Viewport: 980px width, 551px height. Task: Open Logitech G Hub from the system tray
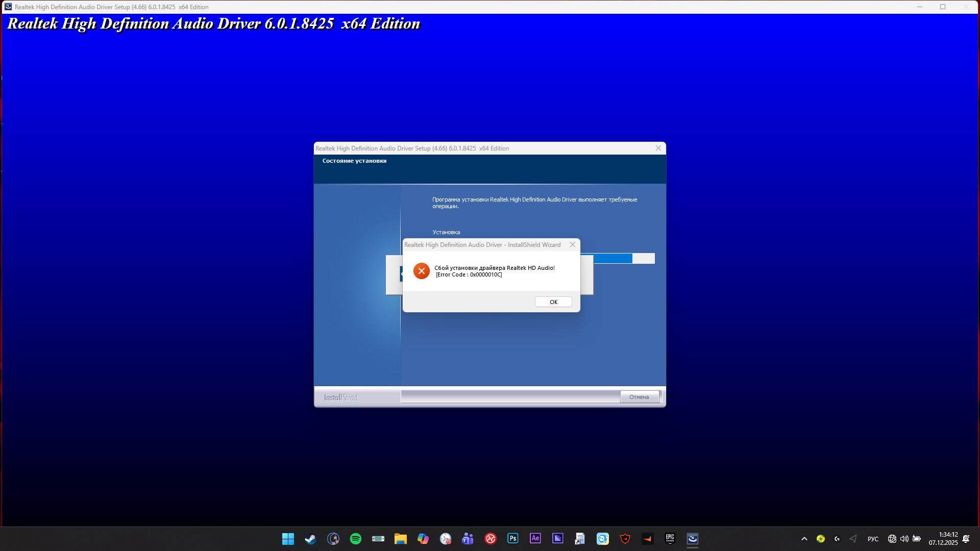[x=837, y=539]
